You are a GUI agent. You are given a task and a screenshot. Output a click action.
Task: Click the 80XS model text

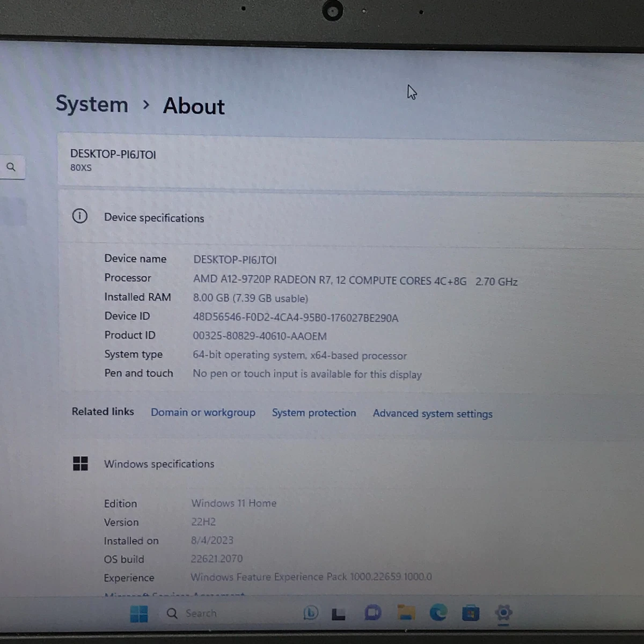pos(81,167)
